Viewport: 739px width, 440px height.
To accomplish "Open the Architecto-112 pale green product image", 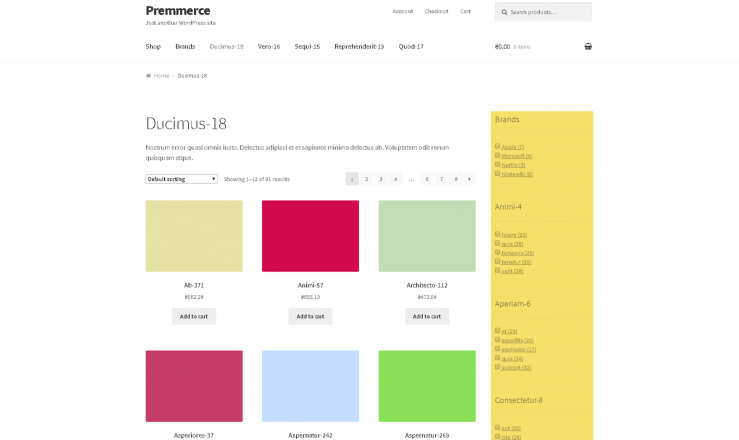I will coord(427,236).
